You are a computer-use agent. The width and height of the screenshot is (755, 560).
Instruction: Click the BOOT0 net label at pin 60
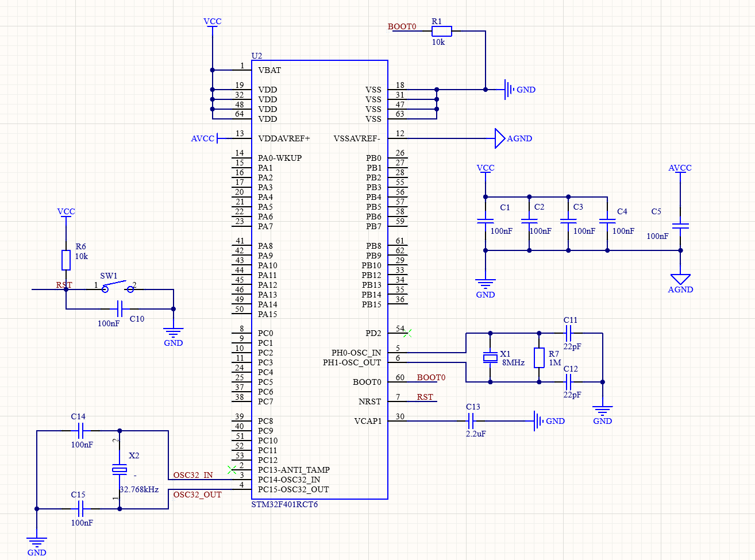[432, 377]
